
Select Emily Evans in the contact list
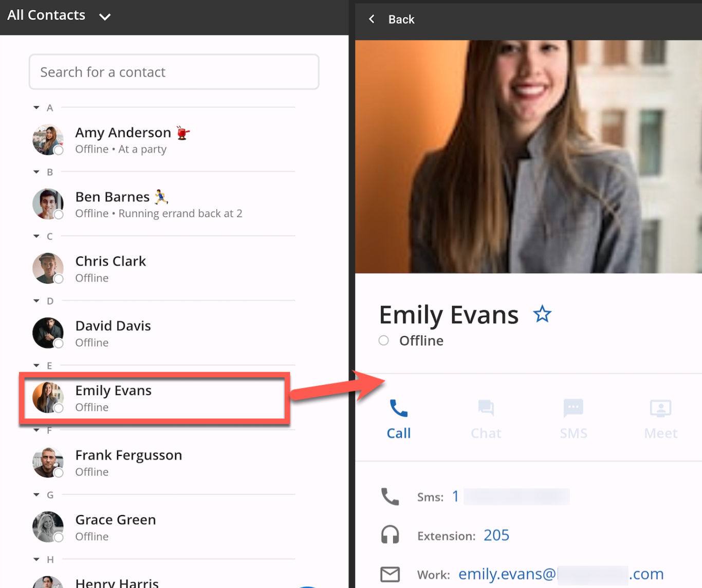[x=154, y=398]
